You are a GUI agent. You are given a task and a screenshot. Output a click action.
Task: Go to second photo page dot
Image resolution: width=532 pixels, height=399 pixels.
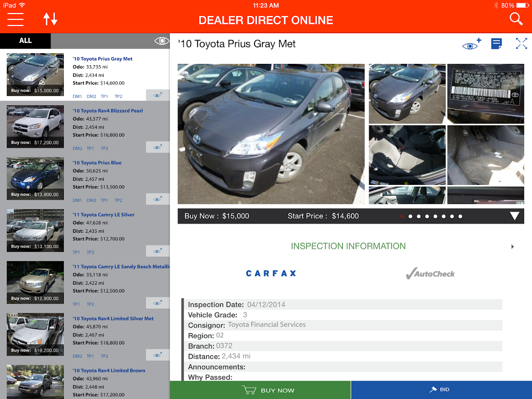[x=411, y=216]
